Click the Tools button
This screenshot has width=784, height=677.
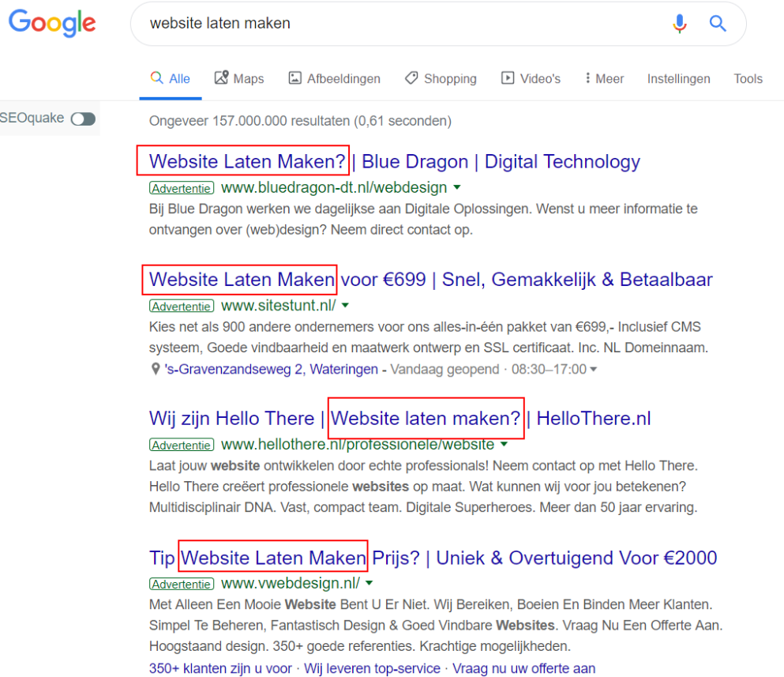tap(748, 79)
